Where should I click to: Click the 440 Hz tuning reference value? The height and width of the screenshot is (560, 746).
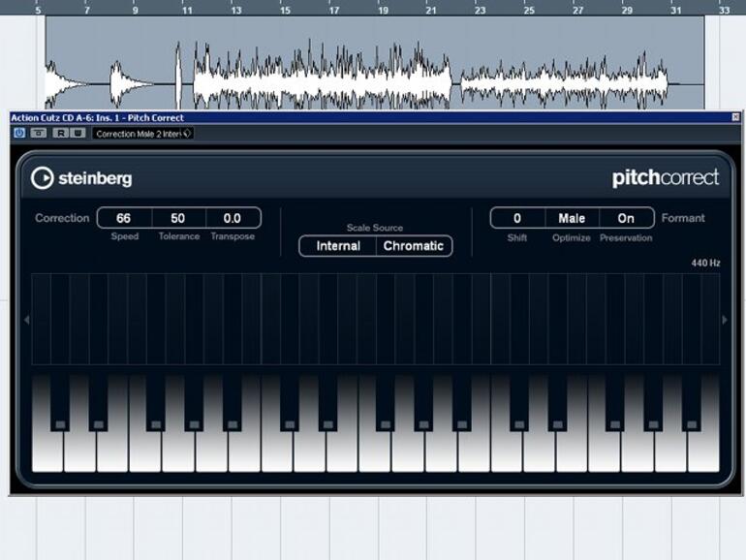[705, 264]
